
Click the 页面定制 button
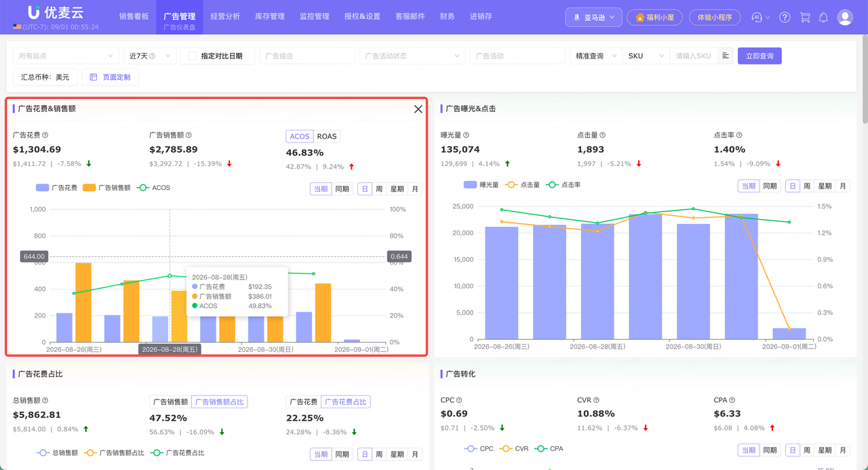(x=111, y=77)
